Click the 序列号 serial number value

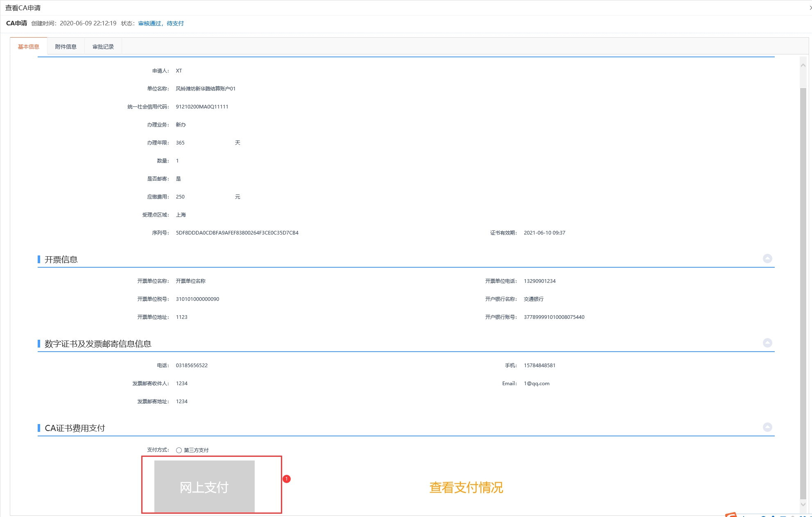click(237, 233)
